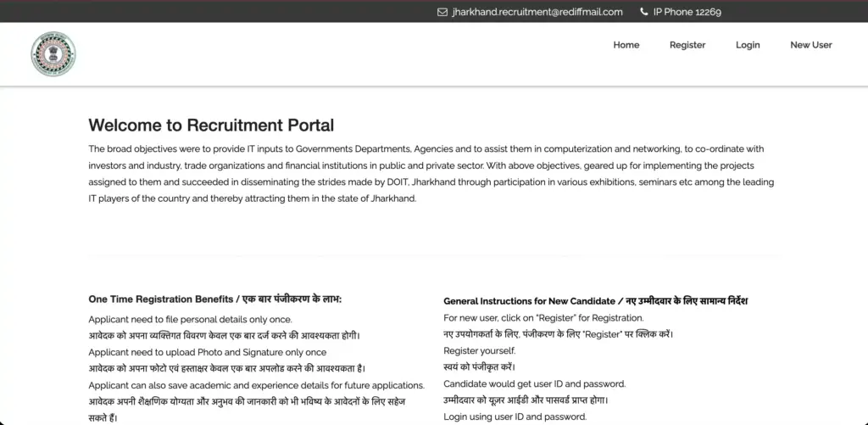
Task: Click 'save academic and experience details' line
Action: (256, 385)
